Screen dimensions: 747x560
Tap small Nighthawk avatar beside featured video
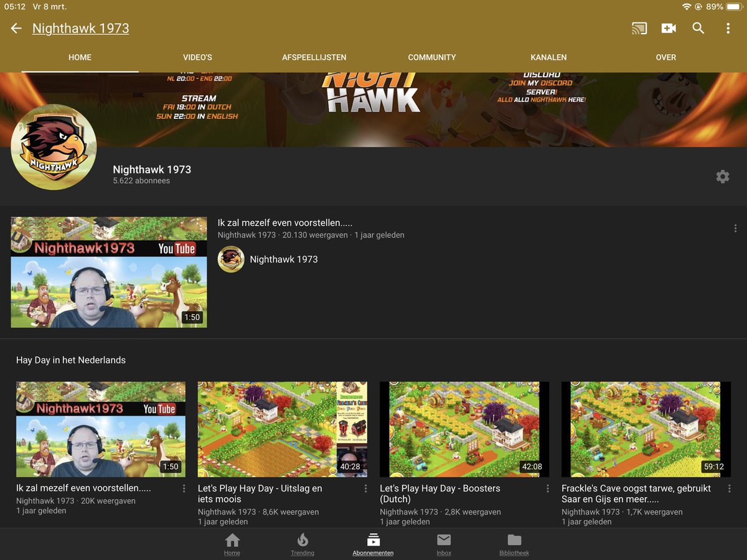[x=231, y=259]
